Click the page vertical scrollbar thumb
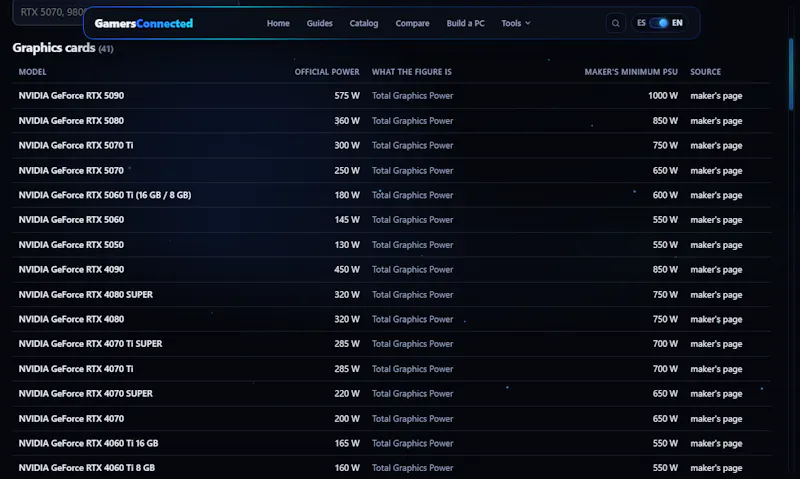The width and height of the screenshot is (800, 479). pos(791,74)
